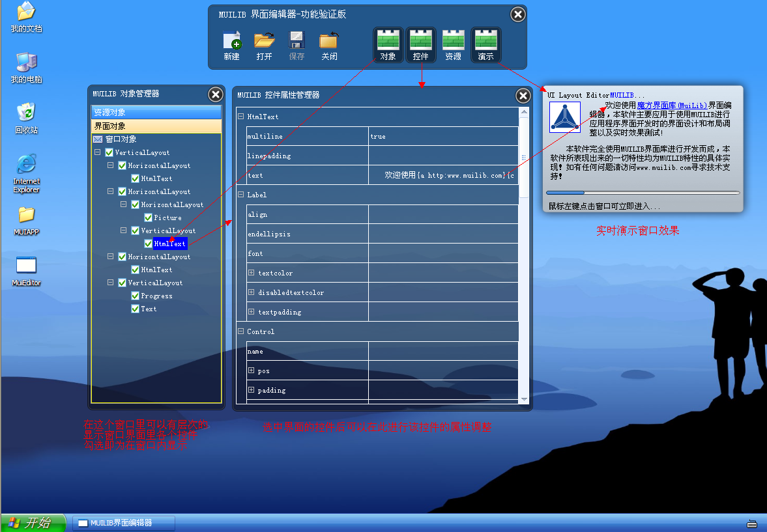Click the property panel scrollbar down arrow

point(525,400)
